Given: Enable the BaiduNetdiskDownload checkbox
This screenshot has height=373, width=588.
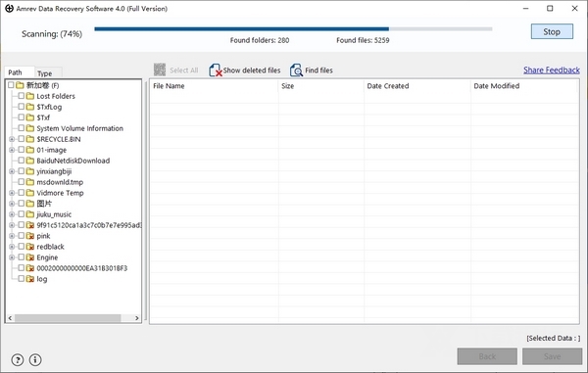Looking at the screenshot, I should pyautogui.click(x=22, y=161).
